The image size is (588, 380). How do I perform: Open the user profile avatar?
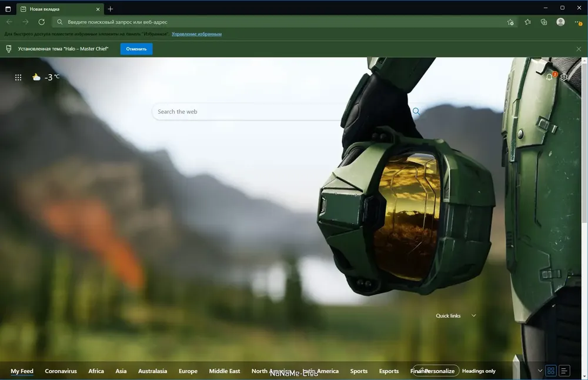click(560, 22)
